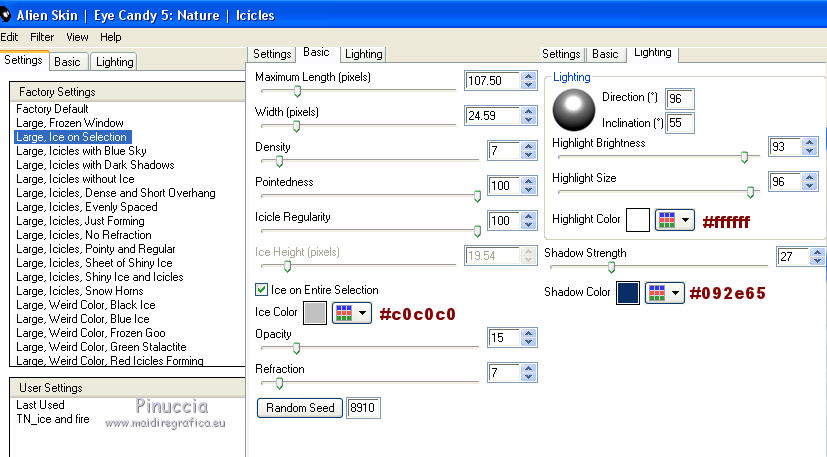Open the View menu
Viewport: 827px width, 457px height.
pyautogui.click(x=77, y=37)
